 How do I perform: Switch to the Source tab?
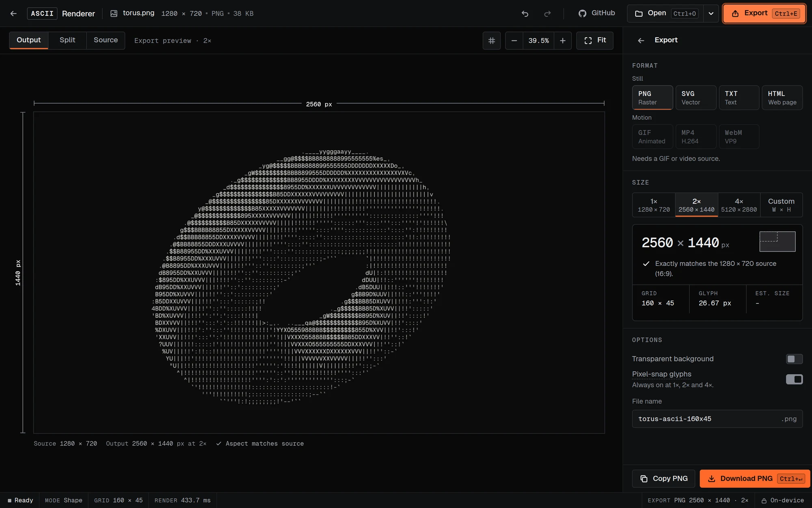(x=106, y=40)
